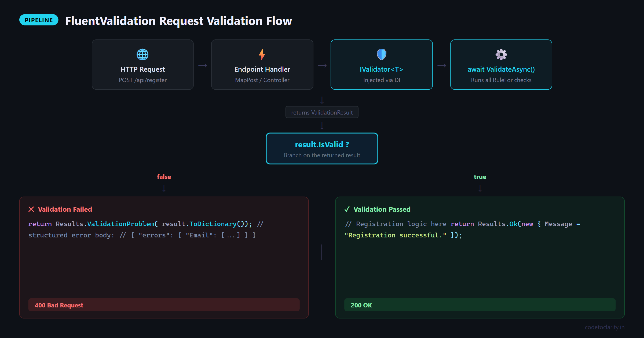Click the returns ValidationResult label
Image resolution: width=644 pixels, height=338 pixels.
tap(322, 112)
